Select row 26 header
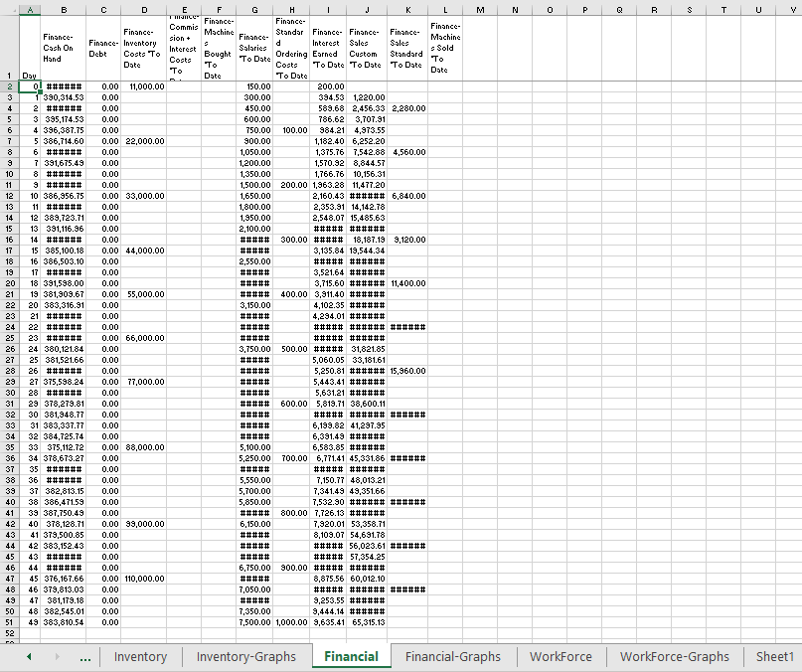802x672 pixels. tap(9, 349)
